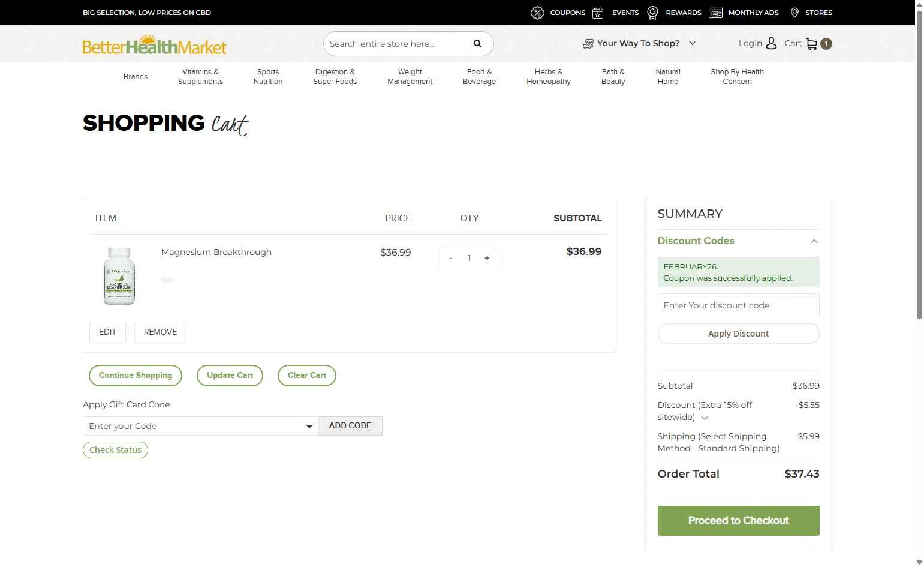Click the COUPONS link text
This screenshot has height=567, width=924.
coord(567,13)
